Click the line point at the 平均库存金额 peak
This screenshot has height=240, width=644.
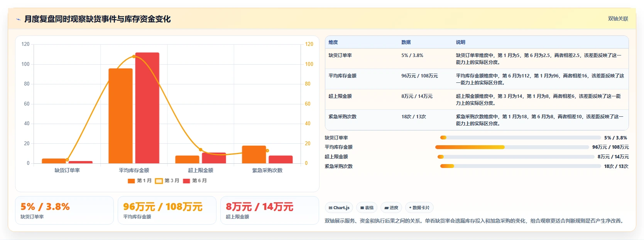pyautogui.click(x=134, y=57)
